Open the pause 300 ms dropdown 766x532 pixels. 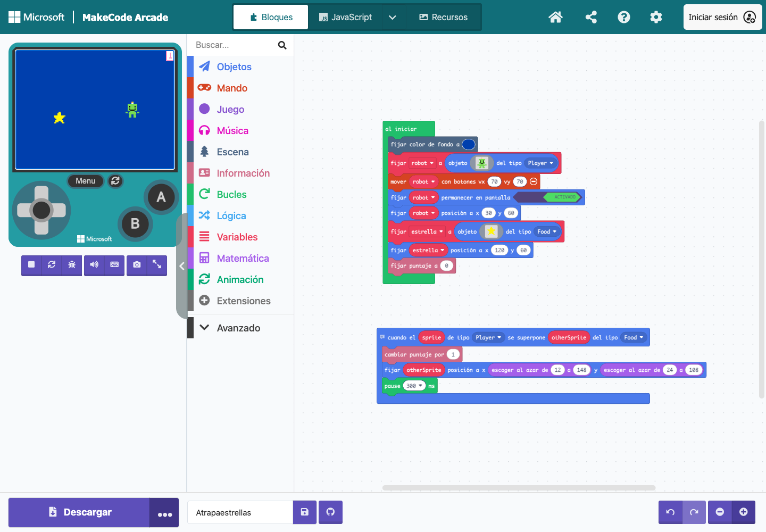tap(414, 386)
